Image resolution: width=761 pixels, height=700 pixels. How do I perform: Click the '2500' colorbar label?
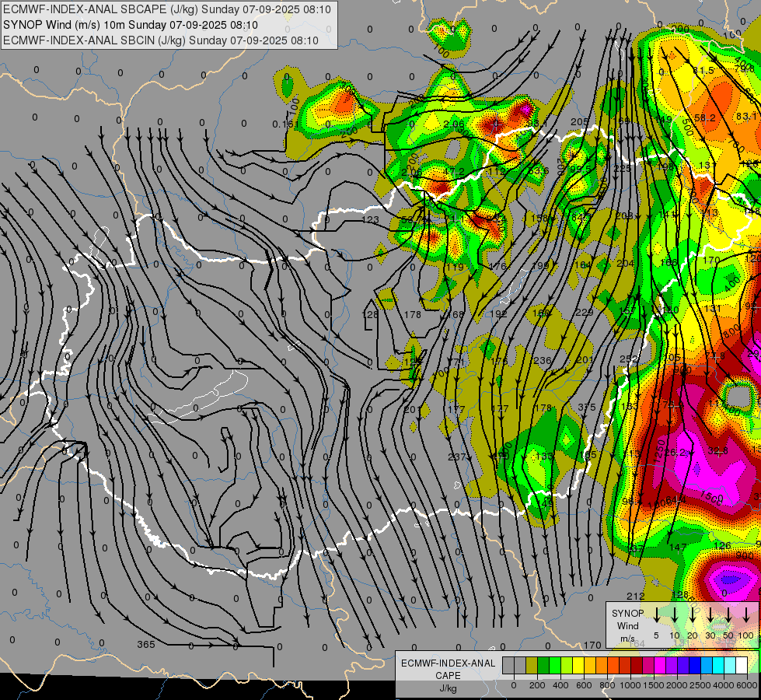700,685
